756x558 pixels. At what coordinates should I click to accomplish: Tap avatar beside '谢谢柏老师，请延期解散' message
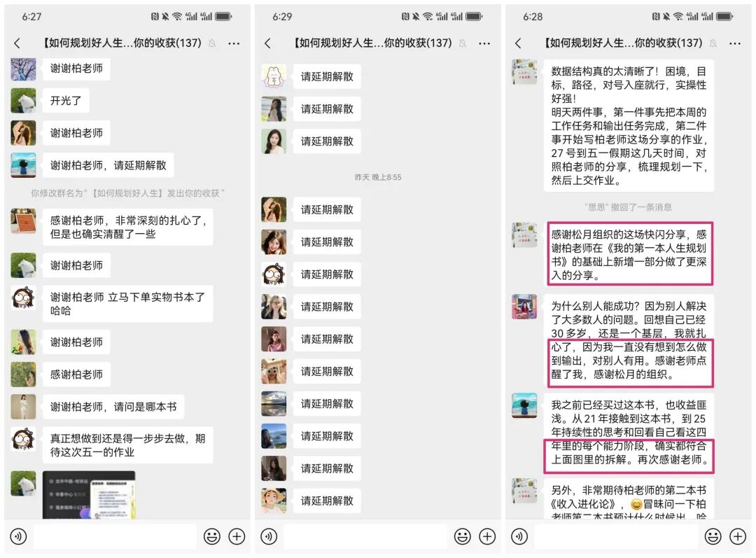point(23,165)
